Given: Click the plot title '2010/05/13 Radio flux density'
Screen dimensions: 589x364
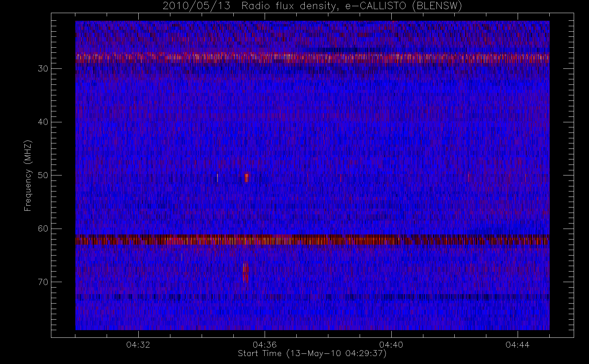Looking at the screenshot, I should pos(312,6).
